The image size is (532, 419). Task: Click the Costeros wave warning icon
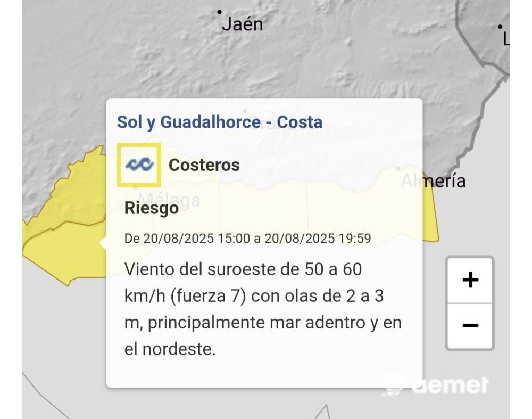click(x=139, y=165)
